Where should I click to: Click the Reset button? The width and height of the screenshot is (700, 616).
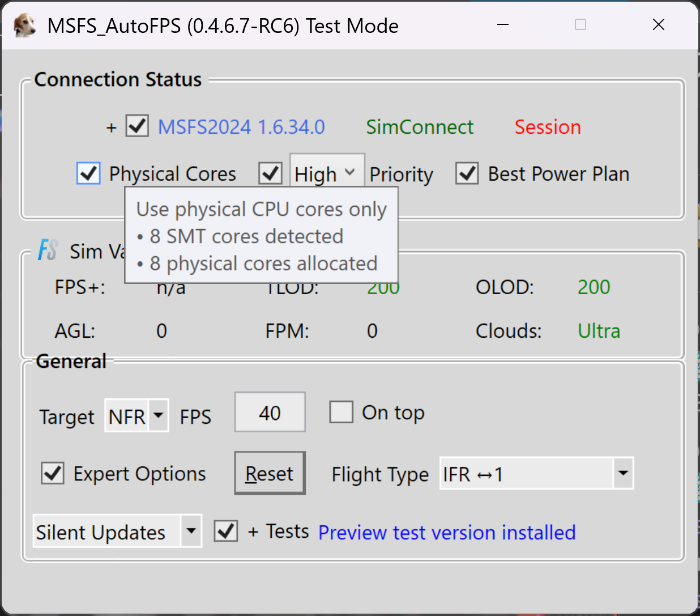click(x=270, y=473)
